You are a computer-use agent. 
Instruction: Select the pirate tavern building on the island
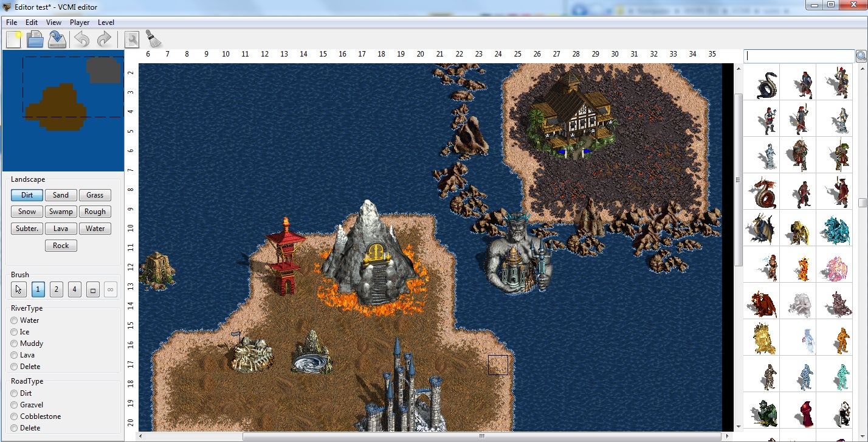(x=571, y=114)
